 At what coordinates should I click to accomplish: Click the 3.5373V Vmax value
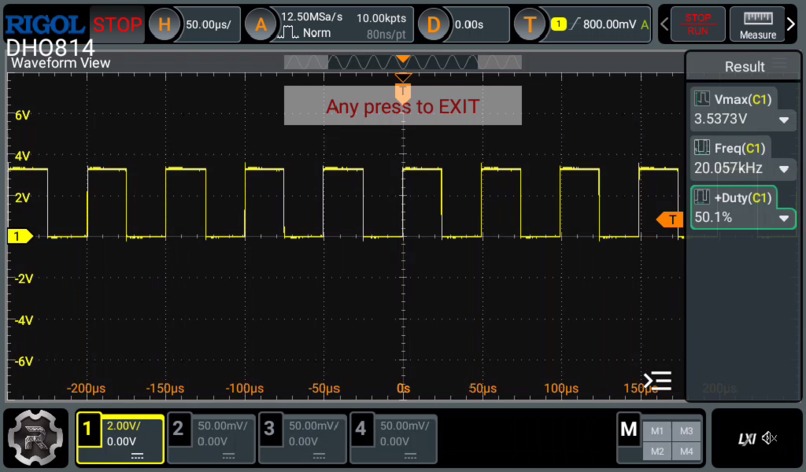[x=720, y=119]
